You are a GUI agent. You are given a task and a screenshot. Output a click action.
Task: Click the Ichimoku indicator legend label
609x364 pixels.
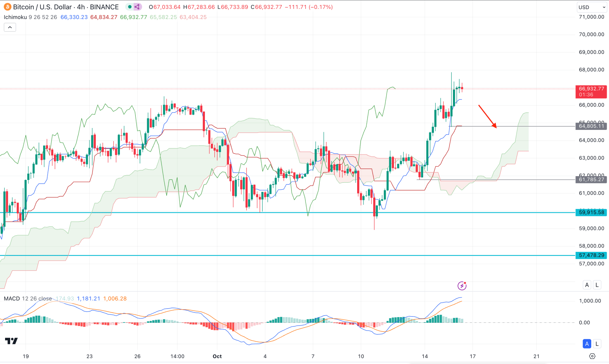[x=15, y=17]
